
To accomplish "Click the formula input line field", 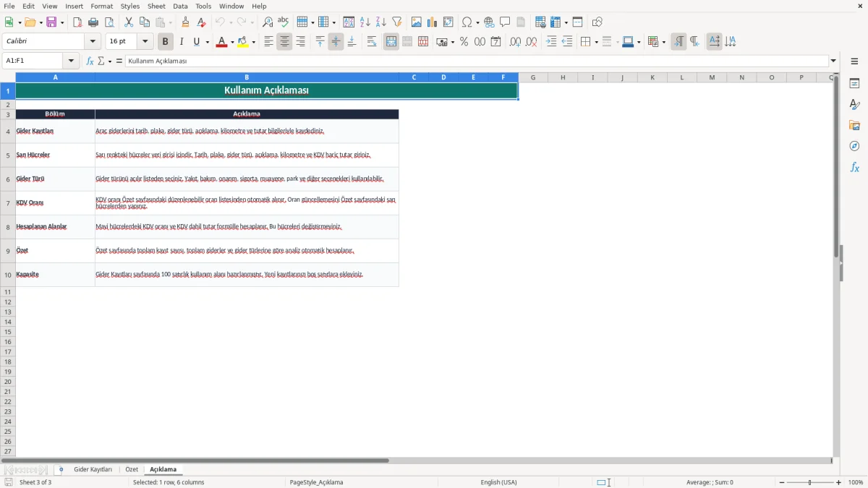I will pos(477,61).
